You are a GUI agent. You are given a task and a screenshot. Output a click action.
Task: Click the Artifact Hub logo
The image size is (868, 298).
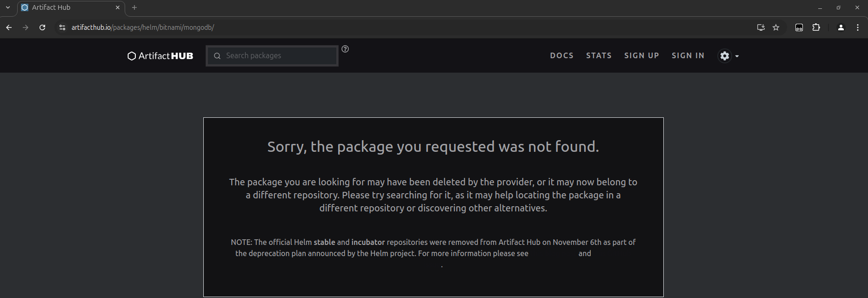click(160, 56)
